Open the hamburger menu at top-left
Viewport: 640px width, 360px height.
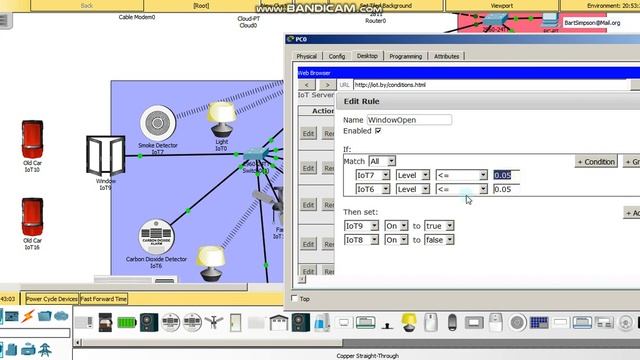tap(5, 21)
